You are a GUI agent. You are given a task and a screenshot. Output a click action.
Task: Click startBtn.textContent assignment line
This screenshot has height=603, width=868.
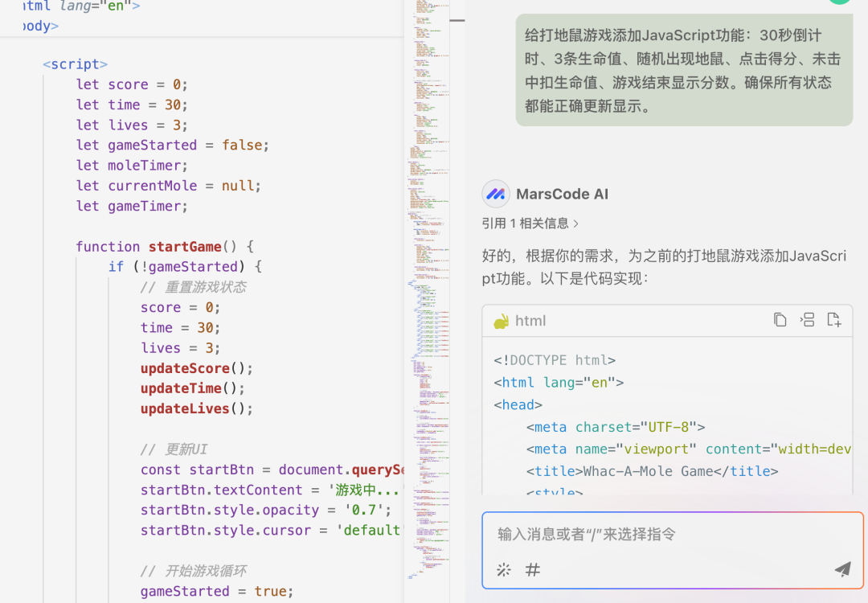tap(270, 490)
